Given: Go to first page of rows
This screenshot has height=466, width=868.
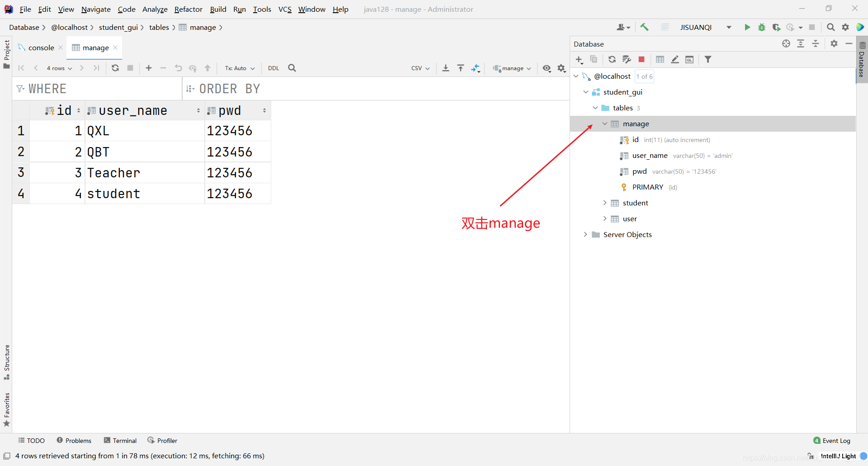Looking at the screenshot, I should click(x=21, y=68).
